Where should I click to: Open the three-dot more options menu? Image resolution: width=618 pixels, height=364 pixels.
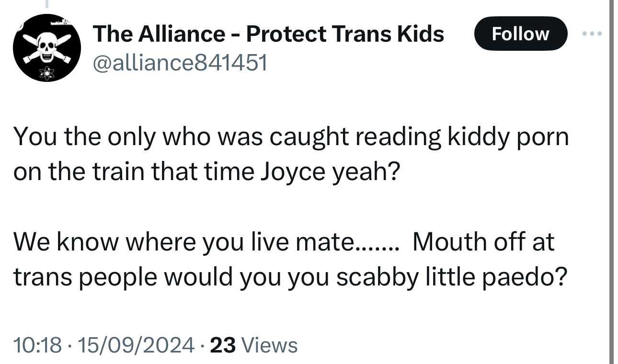pos(594,34)
